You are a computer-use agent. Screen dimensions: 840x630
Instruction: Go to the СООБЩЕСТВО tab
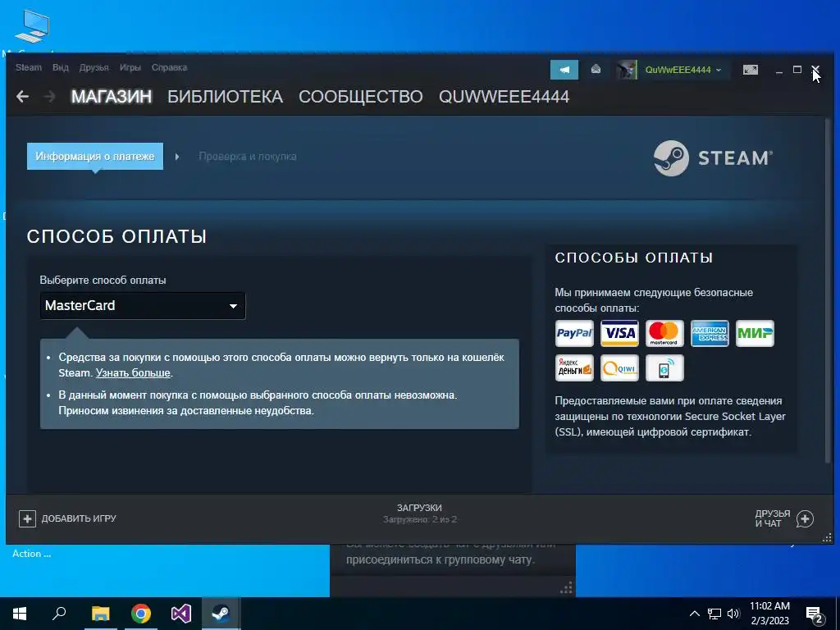tap(361, 97)
